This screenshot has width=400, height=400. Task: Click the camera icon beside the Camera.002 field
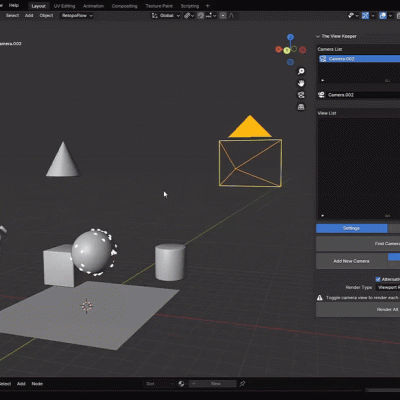click(x=321, y=95)
